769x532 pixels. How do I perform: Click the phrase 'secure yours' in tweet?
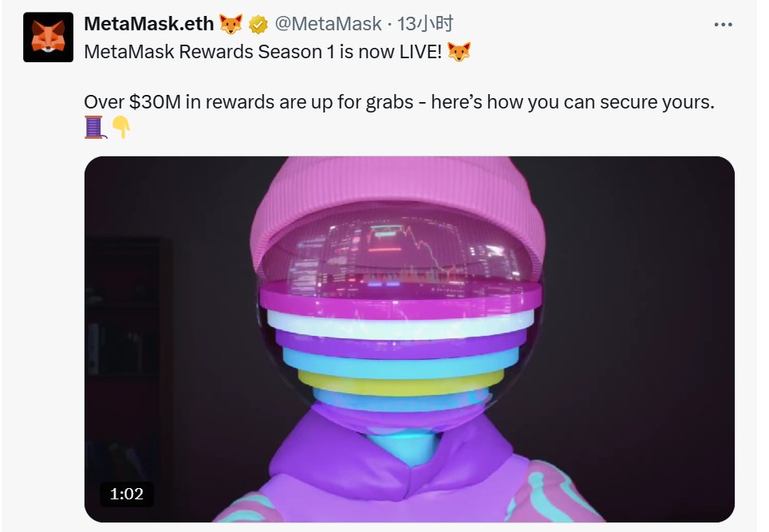657,102
